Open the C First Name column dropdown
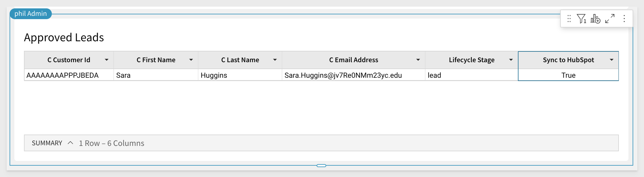 click(191, 60)
